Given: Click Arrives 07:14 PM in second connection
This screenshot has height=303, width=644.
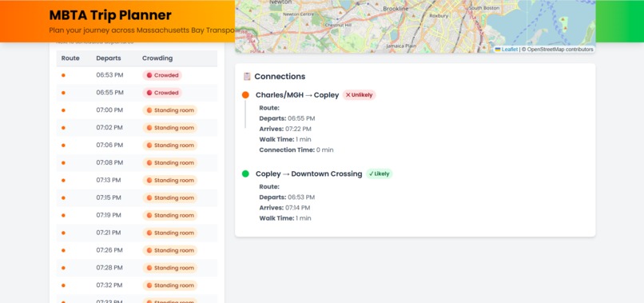Looking at the screenshot, I should 284,208.
